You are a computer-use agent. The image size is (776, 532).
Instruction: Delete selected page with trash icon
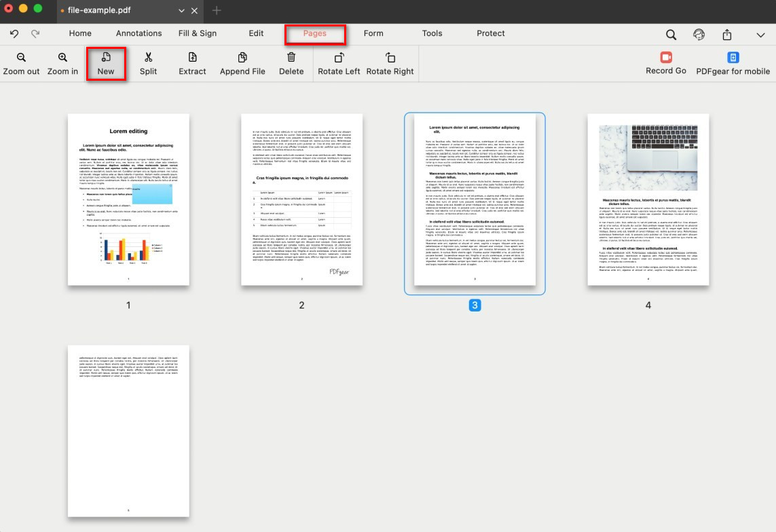[x=291, y=58]
